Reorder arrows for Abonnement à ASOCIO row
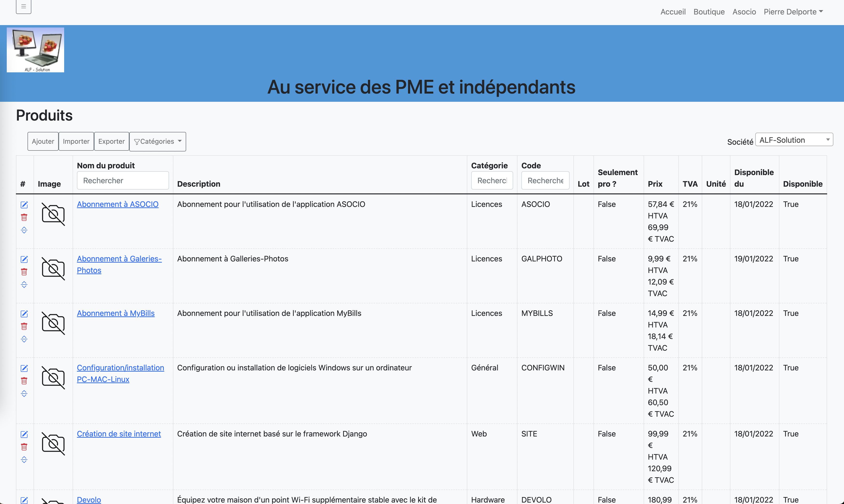 pyautogui.click(x=24, y=230)
